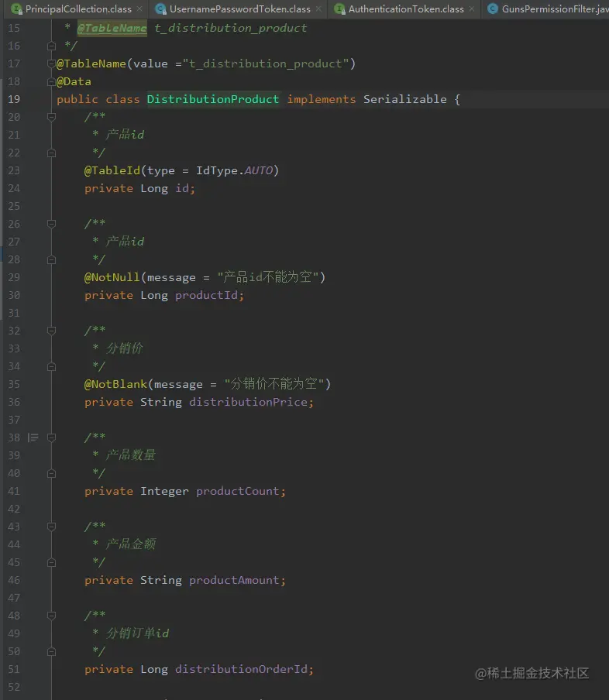
Task: Select AuthenticationToken.class tab
Action: pos(406,9)
